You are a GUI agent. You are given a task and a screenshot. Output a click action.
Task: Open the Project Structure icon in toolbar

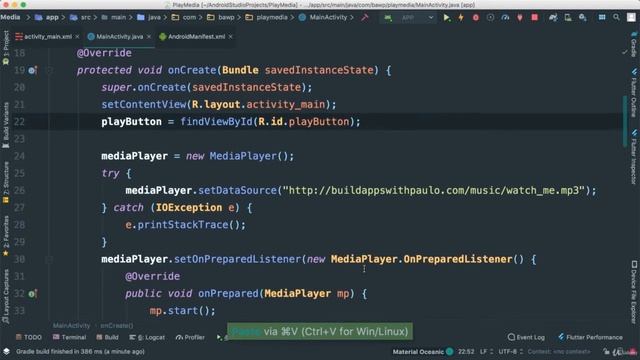click(602, 18)
